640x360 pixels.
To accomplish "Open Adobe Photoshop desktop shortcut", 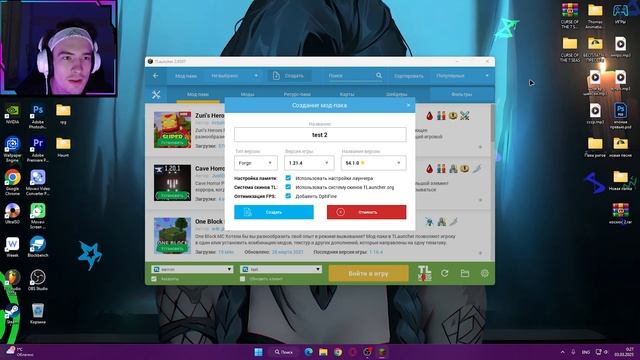I will coord(38,116).
